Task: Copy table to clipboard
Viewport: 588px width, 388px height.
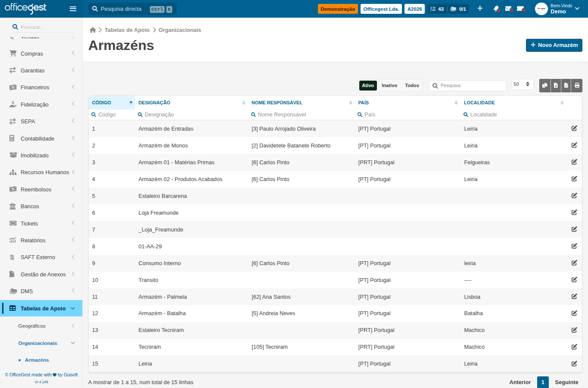Action: click(x=544, y=85)
